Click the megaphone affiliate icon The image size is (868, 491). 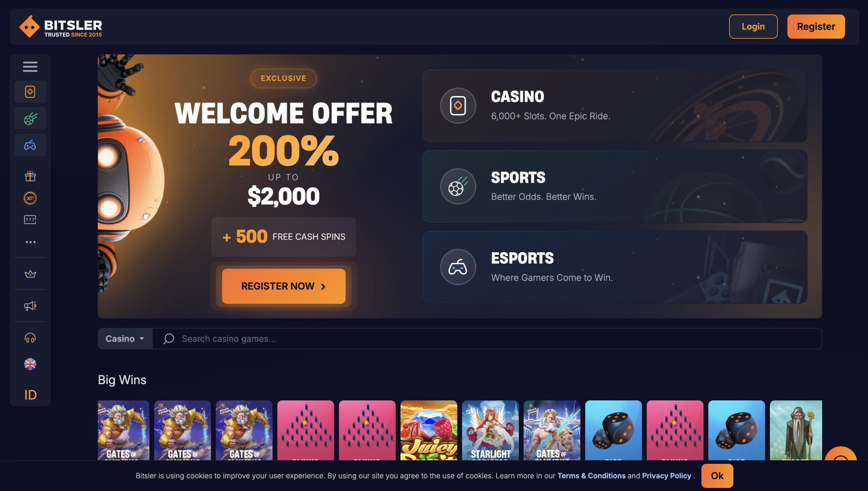pos(30,306)
